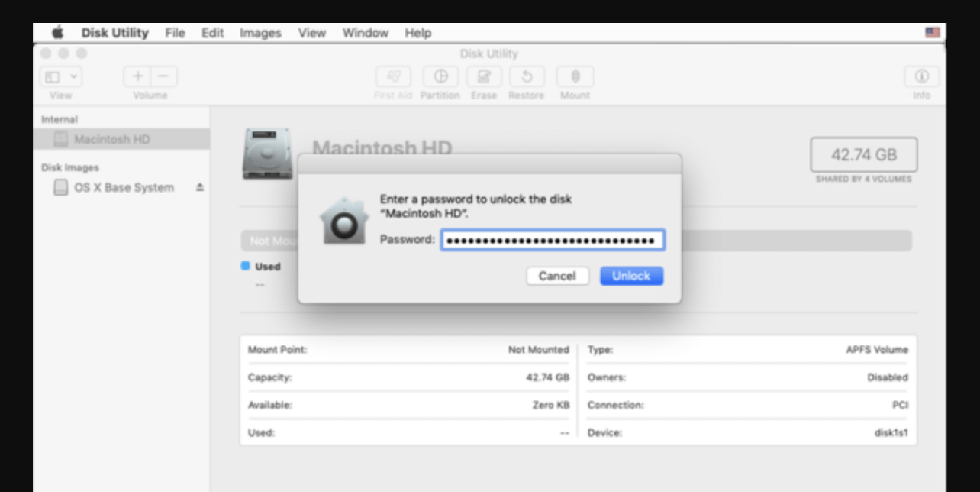Unlock the Macintosh HD disk

click(x=631, y=276)
